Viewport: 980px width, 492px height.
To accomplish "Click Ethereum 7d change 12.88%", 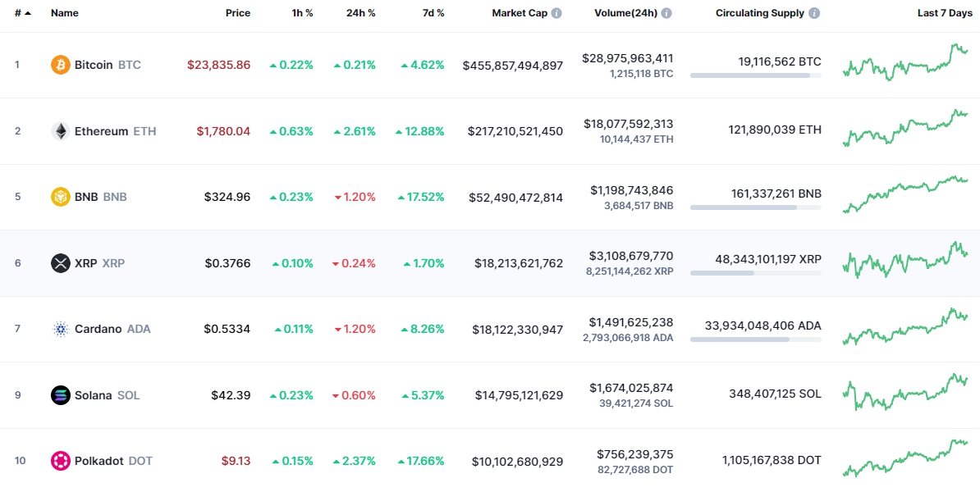I will [420, 131].
